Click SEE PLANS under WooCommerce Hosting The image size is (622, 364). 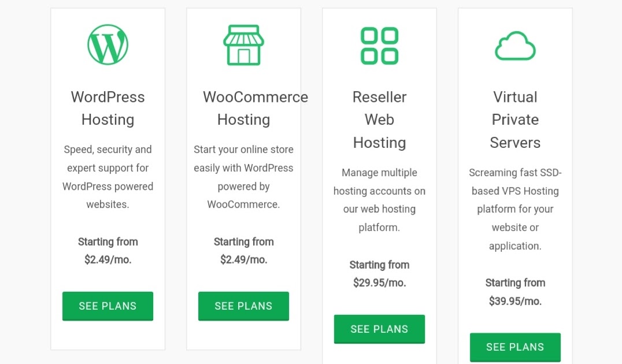(x=243, y=306)
